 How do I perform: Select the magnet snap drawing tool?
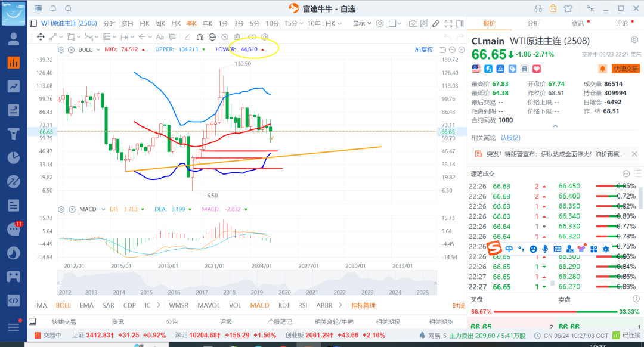200,37
